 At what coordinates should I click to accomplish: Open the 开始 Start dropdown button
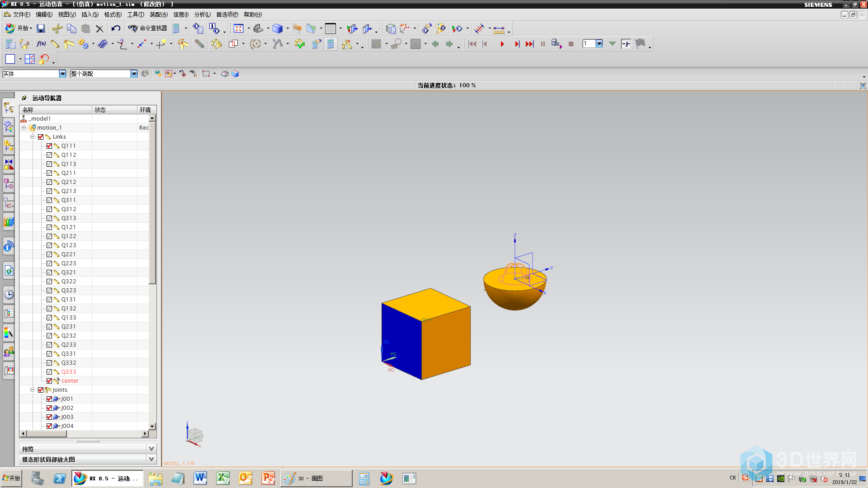point(19,28)
